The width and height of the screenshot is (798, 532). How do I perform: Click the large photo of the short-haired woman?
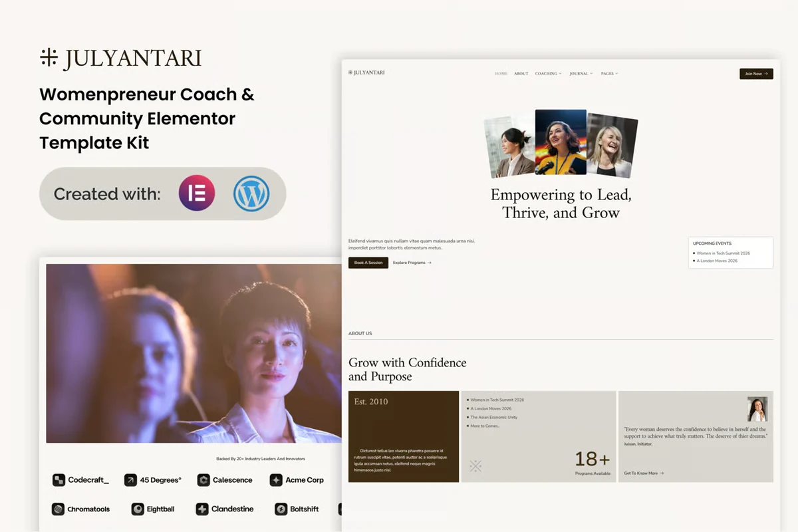pos(194,353)
